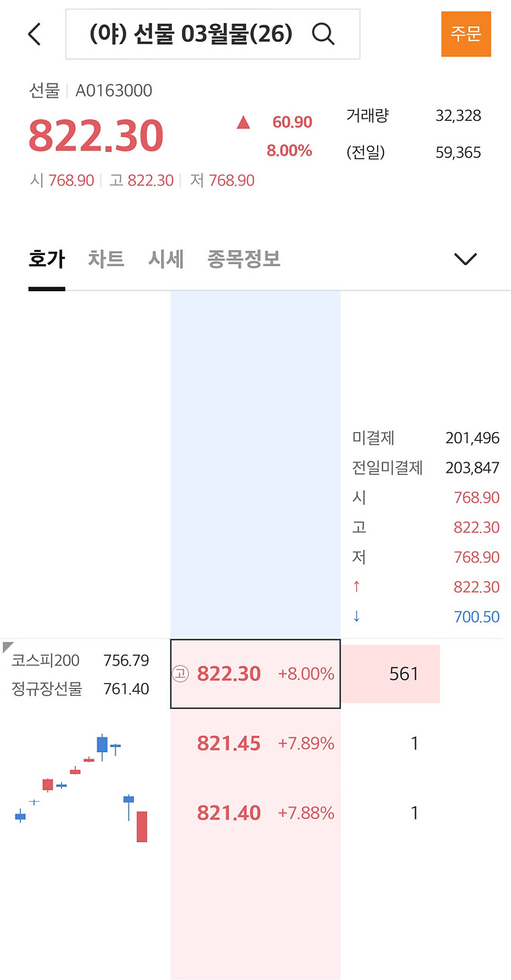Switch to the 차트 tab

coord(106,260)
